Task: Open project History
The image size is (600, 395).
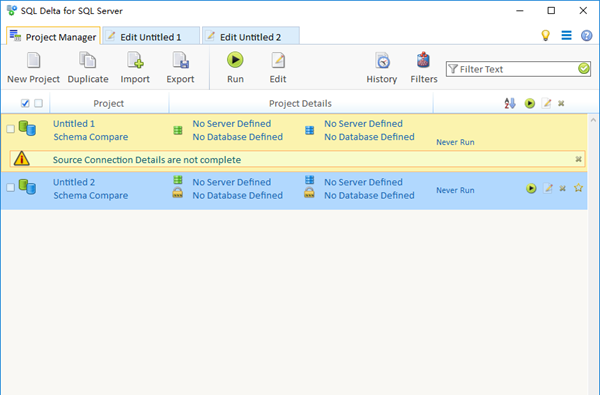Action: point(382,68)
